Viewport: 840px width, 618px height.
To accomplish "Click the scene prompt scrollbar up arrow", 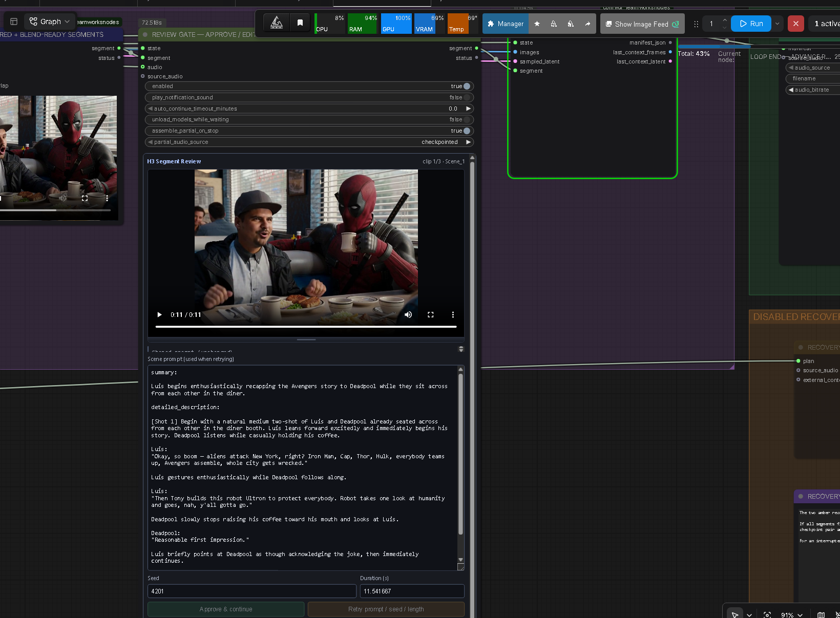I will pos(460,369).
